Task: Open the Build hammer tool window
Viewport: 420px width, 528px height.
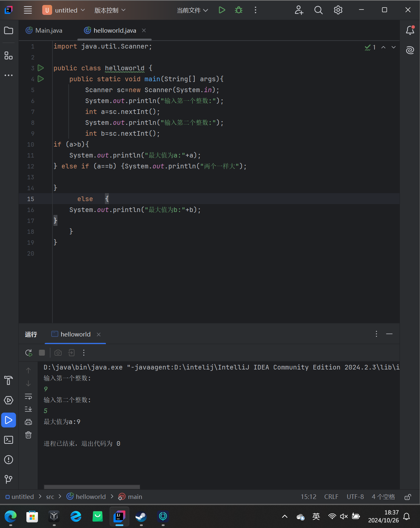Action: (9, 380)
